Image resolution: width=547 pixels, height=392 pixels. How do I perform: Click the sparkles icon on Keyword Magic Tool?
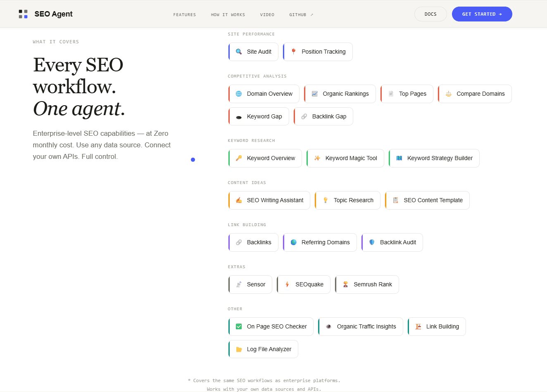pos(317,158)
